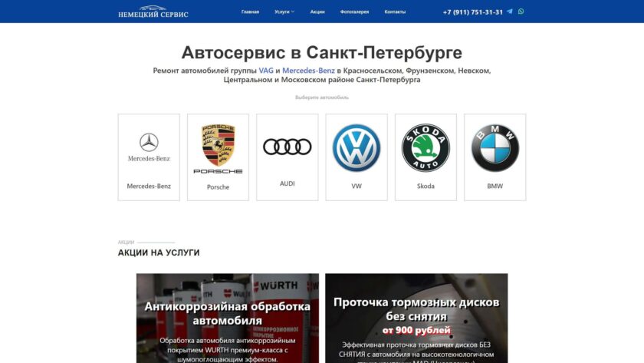
Task: Click the 'от 900 рублей' price text
Action: pos(416,330)
